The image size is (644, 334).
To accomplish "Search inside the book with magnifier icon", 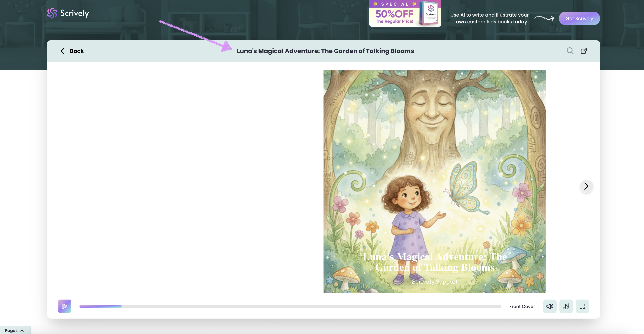I will pyautogui.click(x=570, y=51).
